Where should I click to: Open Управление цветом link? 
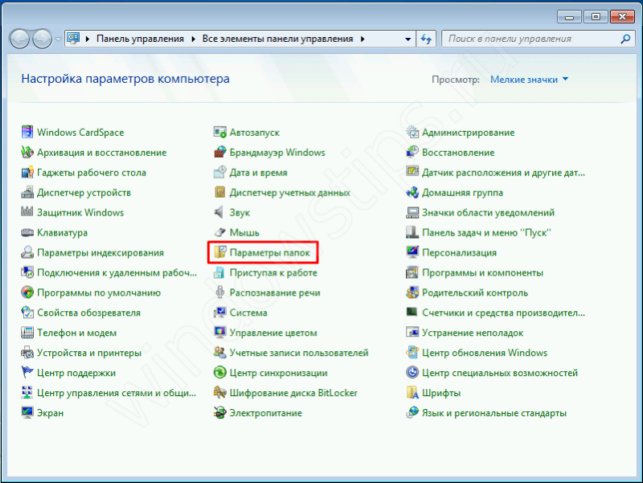(273, 333)
